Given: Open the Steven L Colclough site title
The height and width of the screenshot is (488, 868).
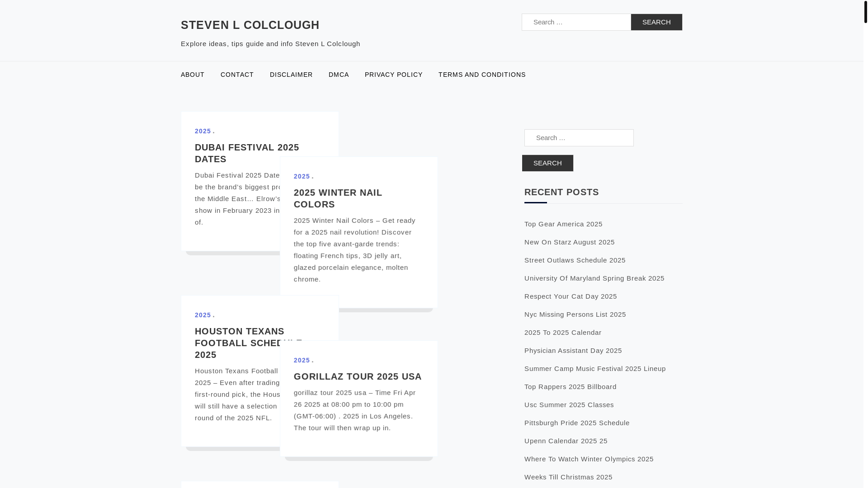Looking at the screenshot, I should 250,25.
